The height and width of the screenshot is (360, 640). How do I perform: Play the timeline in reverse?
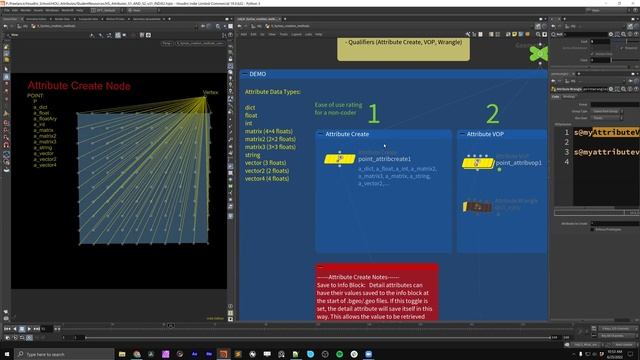[15, 329]
